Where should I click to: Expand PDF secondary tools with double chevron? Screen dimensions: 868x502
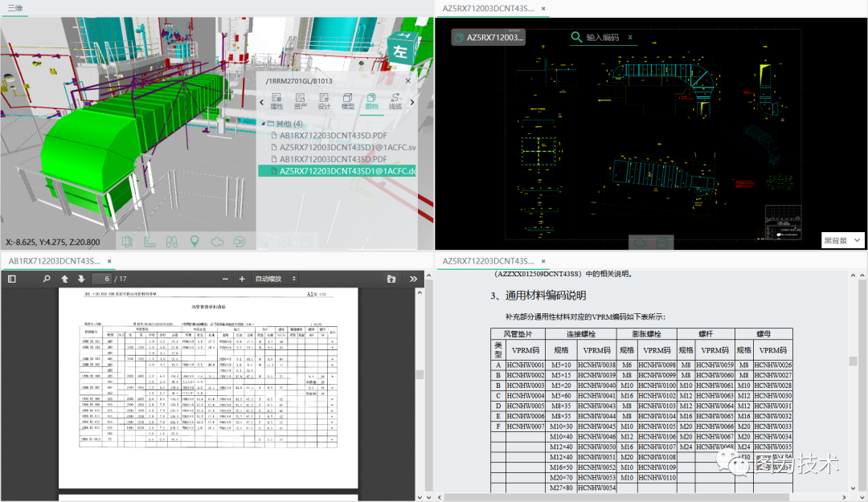coord(413,279)
